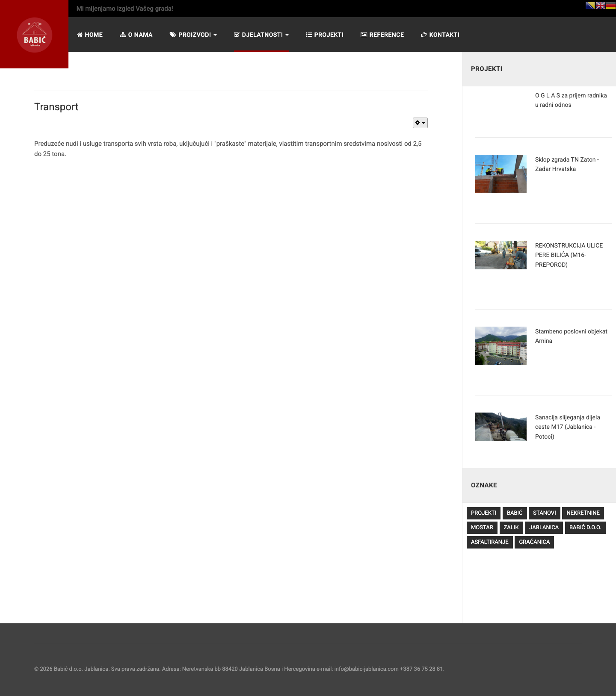Filter by the Mostar tag
This screenshot has height=696, width=616.
pyautogui.click(x=482, y=528)
